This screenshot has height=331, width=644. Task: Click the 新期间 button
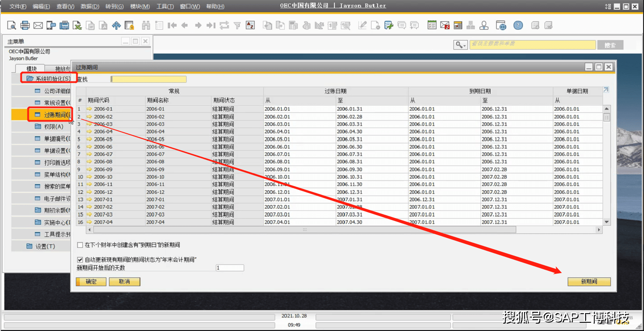pyautogui.click(x=589, y=282)
